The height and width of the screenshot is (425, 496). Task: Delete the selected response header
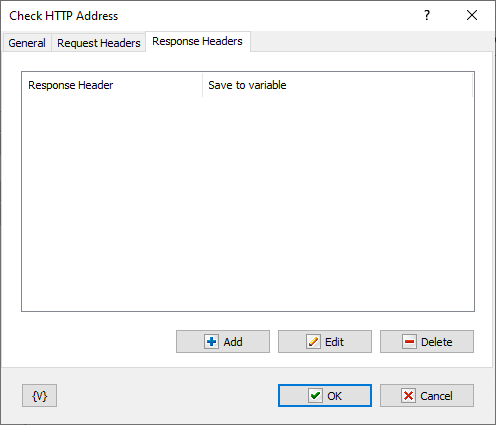click(x=427, y=342)
